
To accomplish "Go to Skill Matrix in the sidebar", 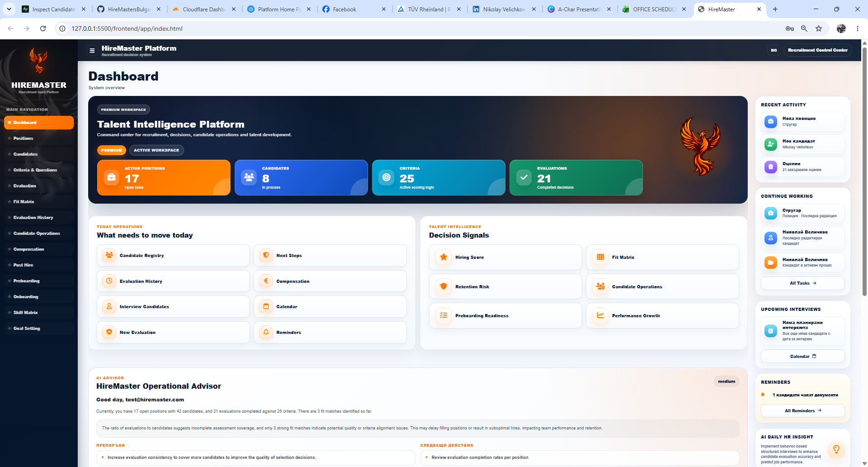I will pyautogui.click(x=39, y=313).
